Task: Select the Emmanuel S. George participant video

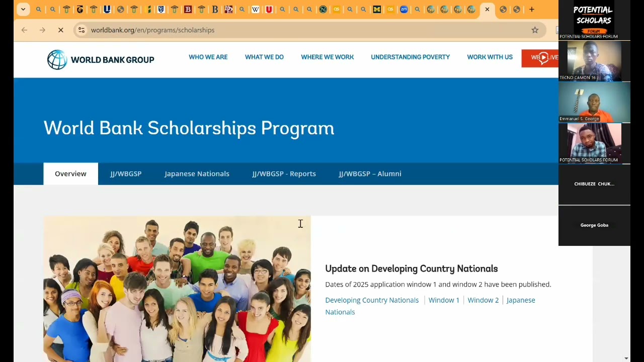Action: coord(594,102)
